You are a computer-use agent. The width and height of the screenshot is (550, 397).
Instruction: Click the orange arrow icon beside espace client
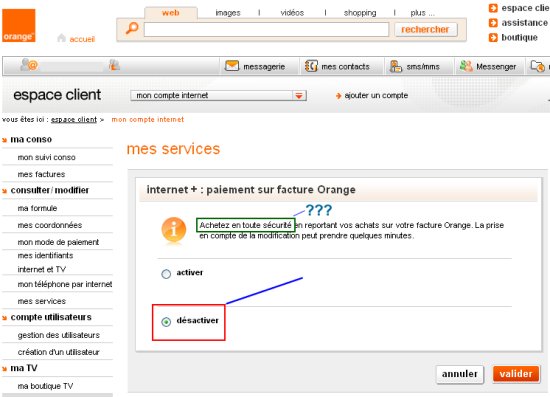tap(493, 8)
